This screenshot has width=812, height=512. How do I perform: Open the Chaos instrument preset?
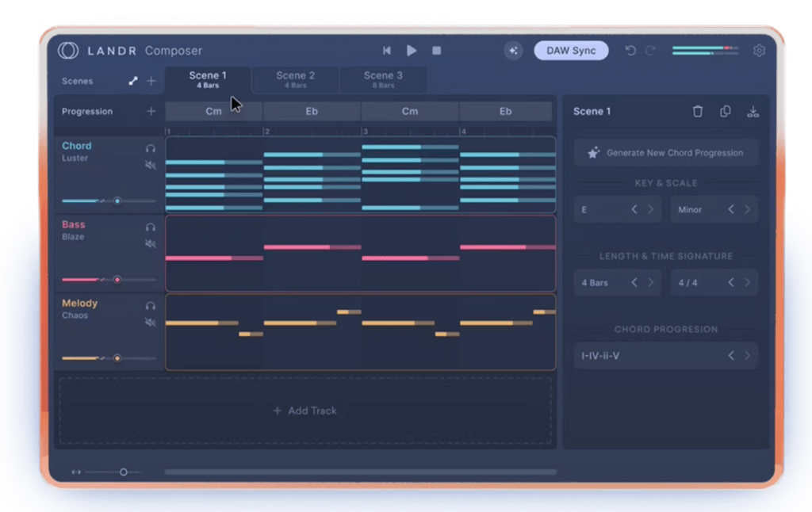tap(75, 315)
